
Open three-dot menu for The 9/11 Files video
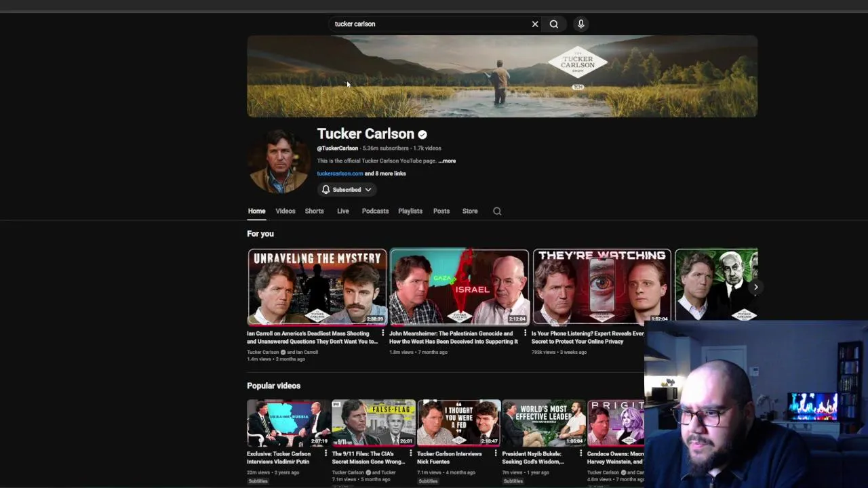pos(411,453)
